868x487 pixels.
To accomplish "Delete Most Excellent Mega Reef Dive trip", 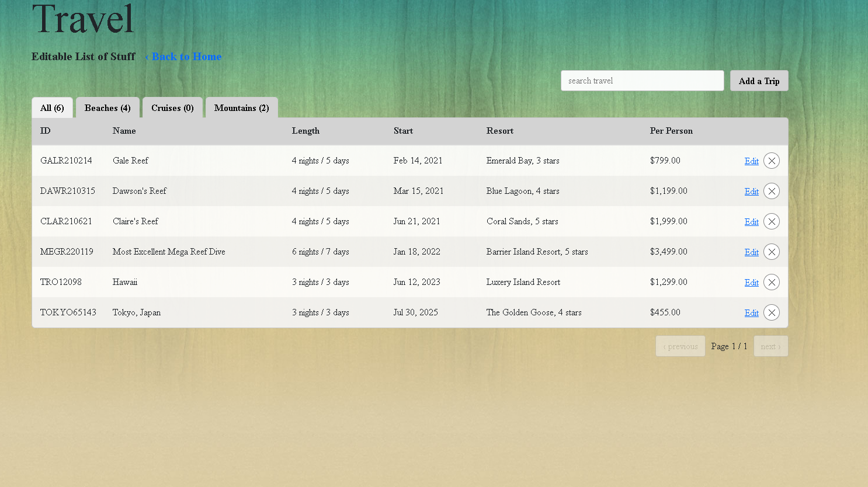I will coord(772,252).
